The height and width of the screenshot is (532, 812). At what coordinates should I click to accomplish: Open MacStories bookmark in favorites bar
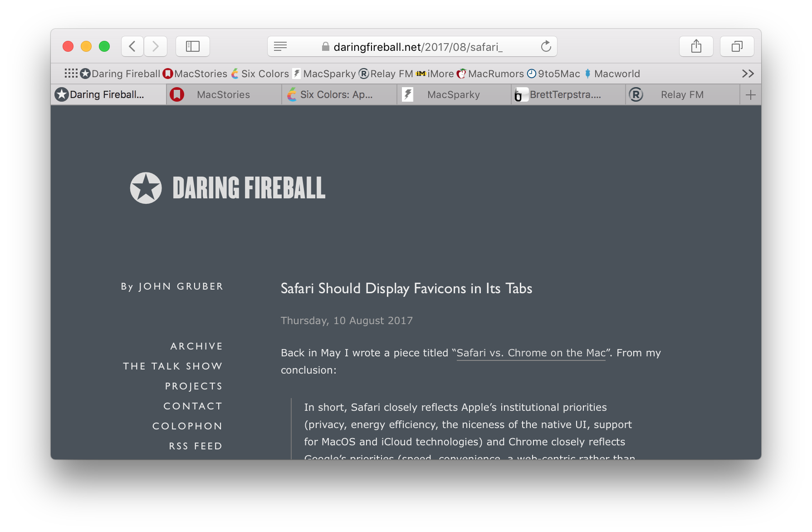coord(195,74)
